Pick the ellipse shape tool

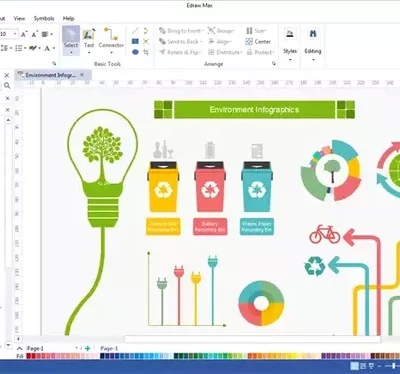coord(135,52)
